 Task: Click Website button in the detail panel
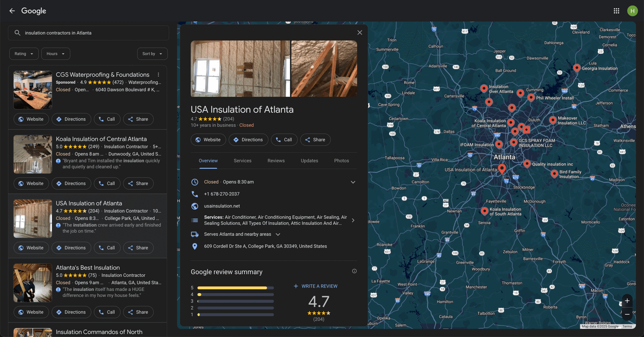(x=208, y=140)
